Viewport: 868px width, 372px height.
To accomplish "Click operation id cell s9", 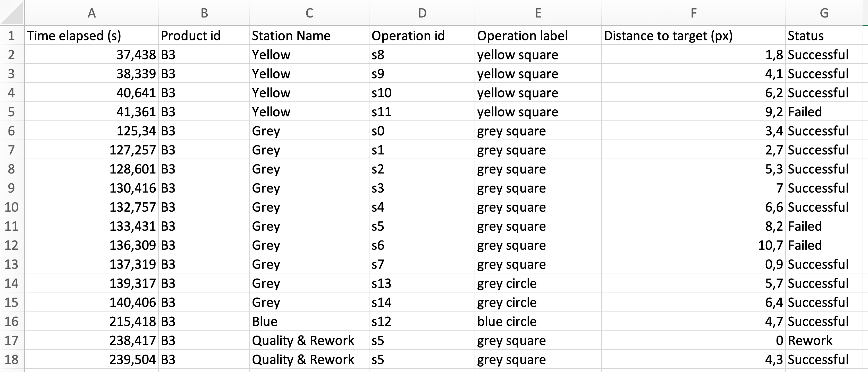I will tap(422, 73).
